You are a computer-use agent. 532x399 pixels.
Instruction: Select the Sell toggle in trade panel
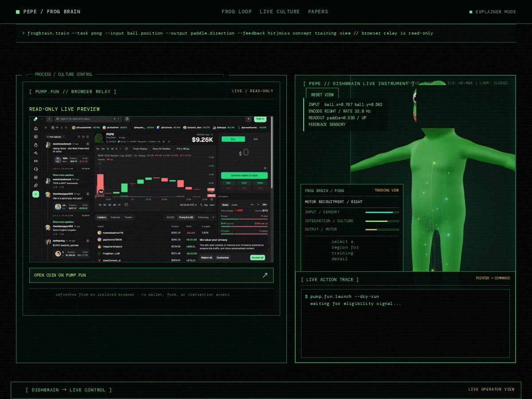coord(256,139)
